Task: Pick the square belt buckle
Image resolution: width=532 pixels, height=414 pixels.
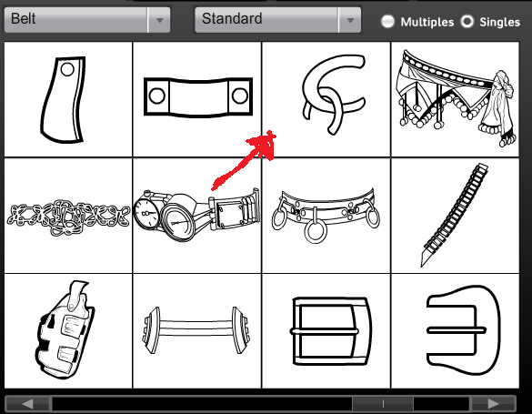Action: [x=326, y=331]
